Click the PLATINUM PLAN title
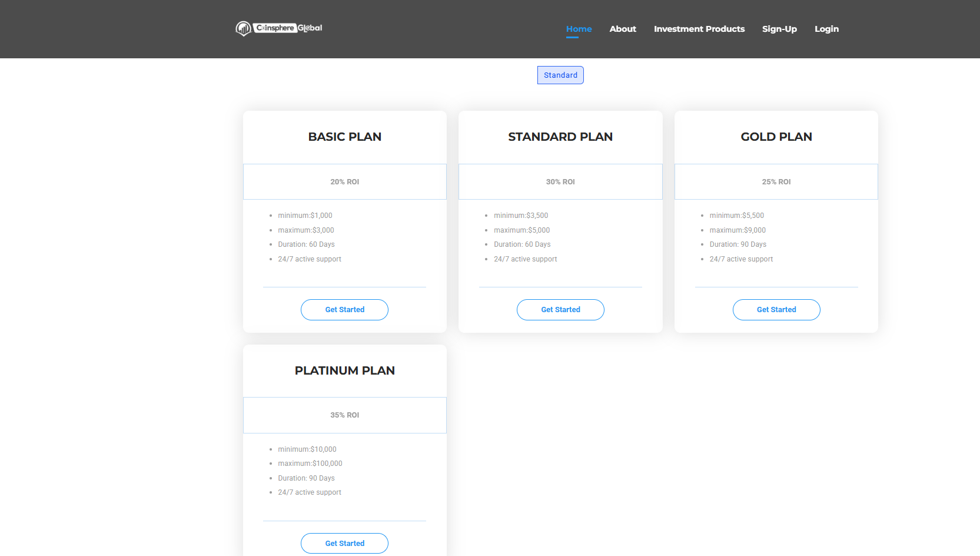Viewport: 980px width, 556px height. [344, 370]
